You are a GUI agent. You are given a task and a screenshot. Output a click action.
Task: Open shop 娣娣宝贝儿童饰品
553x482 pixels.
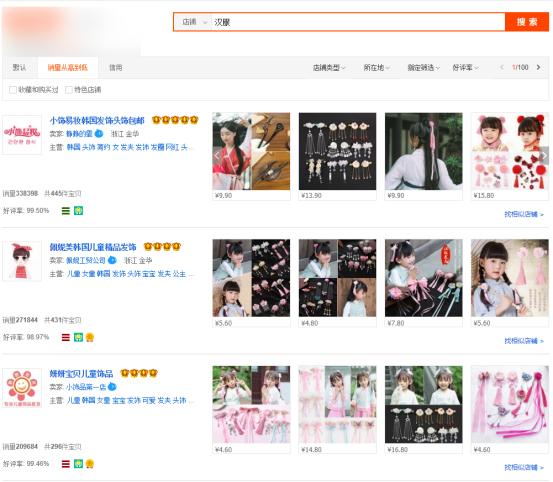pos(81,373)
